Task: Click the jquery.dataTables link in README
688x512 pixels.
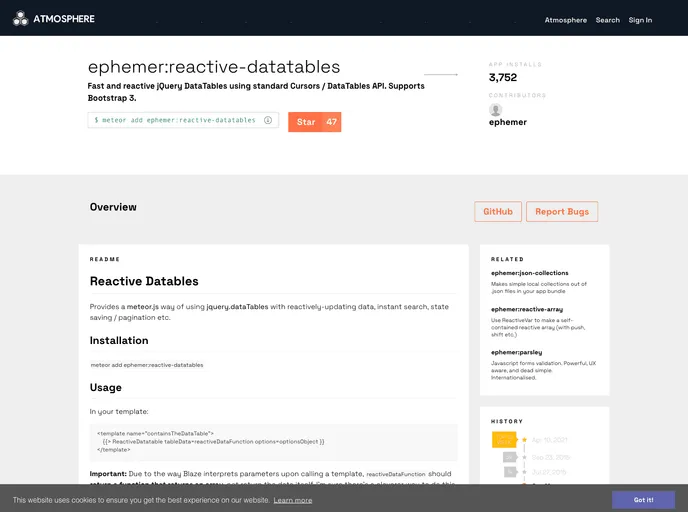Action: click(237, 307)
